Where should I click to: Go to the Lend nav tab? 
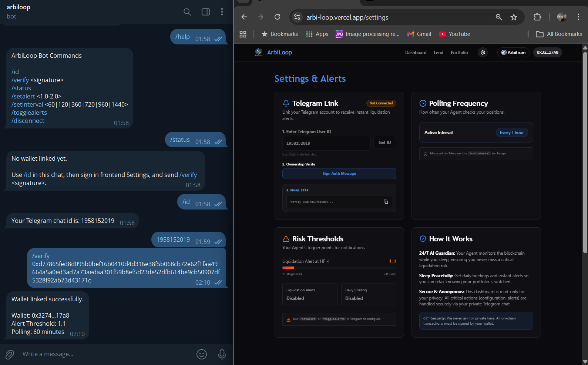439,53
